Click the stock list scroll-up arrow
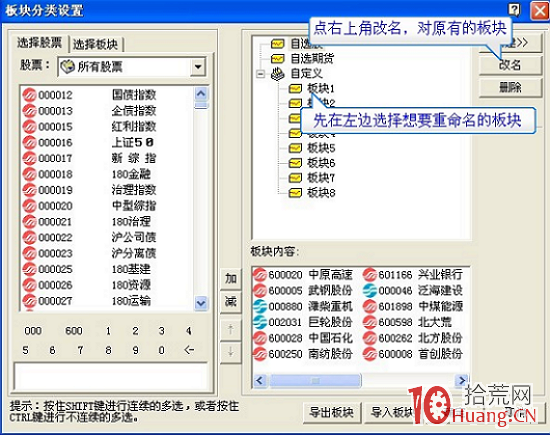The height and width of the screenshot is (435, 550). pyautogui.click(x=201, y=94)
